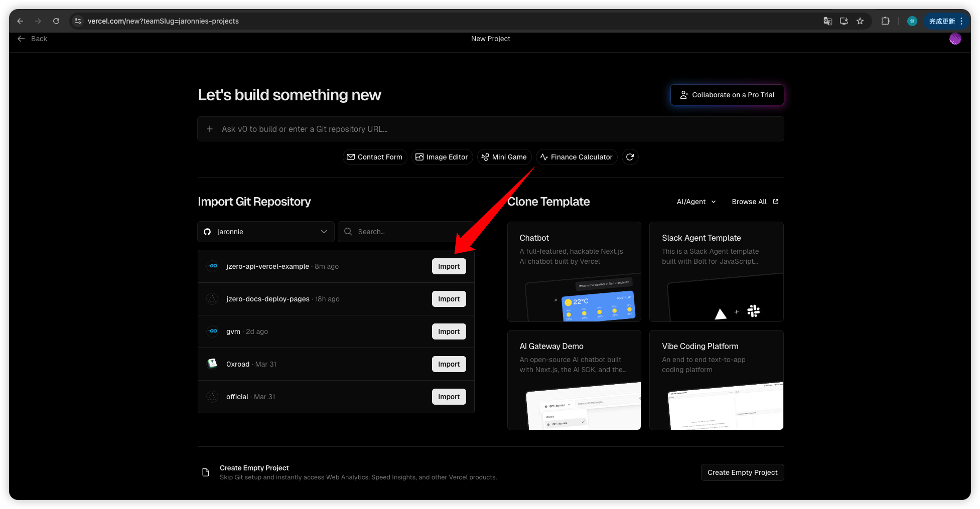Open the browser extensions puzzle icon
Image resolution: width=980 pixels, height=509 pixels.
coord(885,21)
